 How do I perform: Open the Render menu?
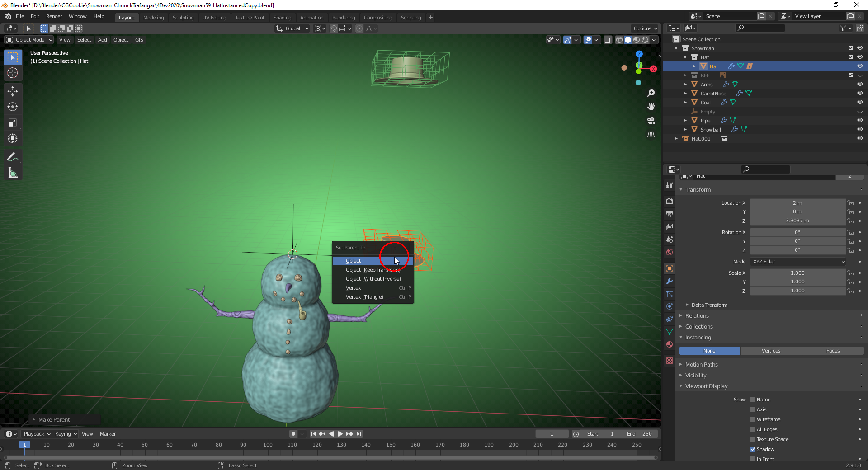pyautogui.click(x=54, y=16)
